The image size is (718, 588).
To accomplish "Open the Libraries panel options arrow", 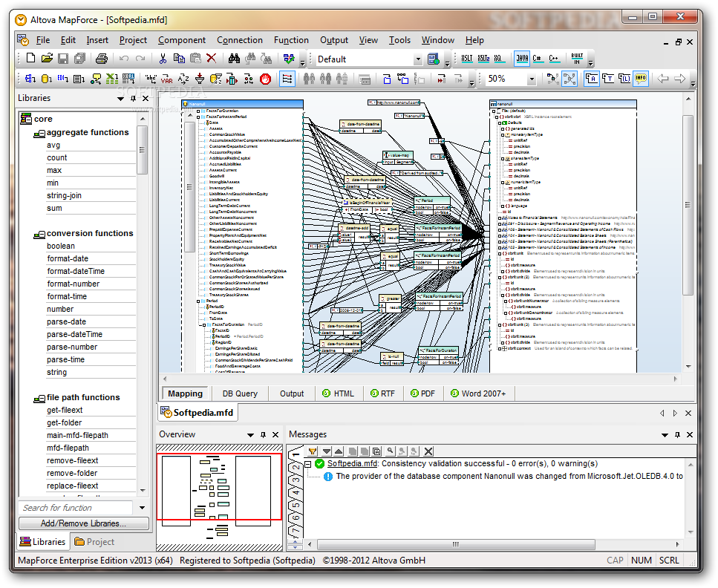I will pyautogui.click(x=120, y=99).
